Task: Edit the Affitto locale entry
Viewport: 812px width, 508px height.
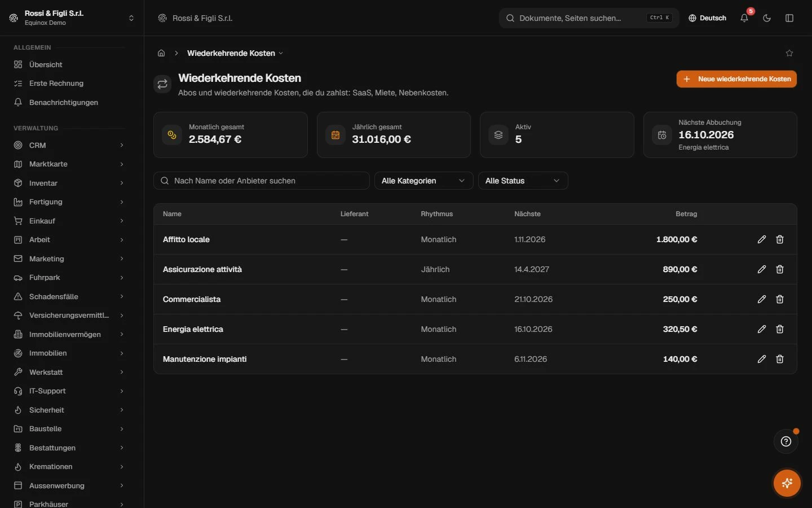Action: point(762,239)
